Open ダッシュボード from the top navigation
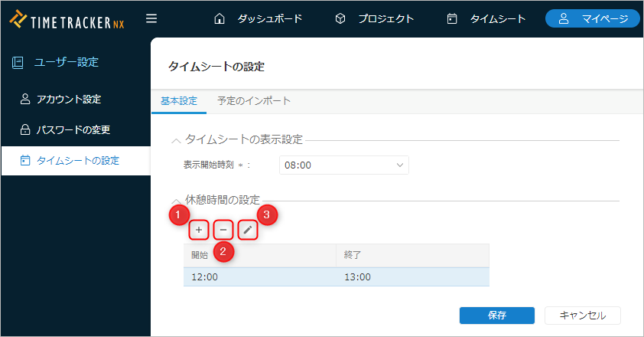The height and width of the screenshot is (337, 644). (x=259, y=18)
